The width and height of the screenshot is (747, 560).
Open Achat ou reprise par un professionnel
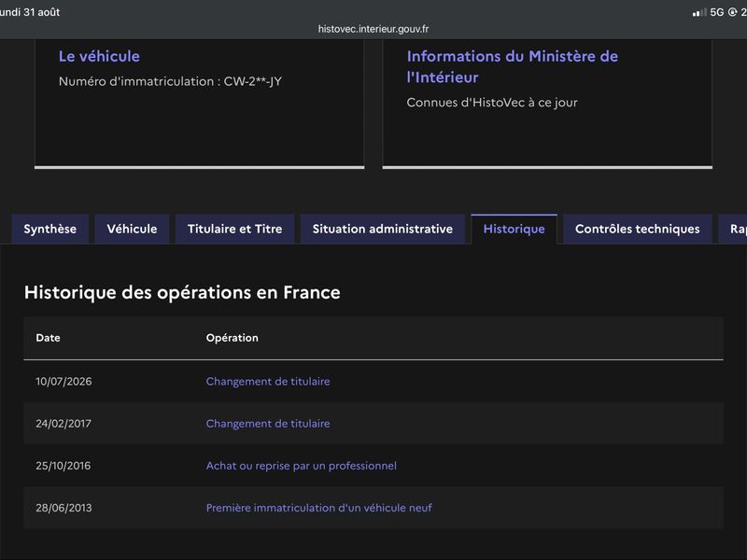(301, 466)
